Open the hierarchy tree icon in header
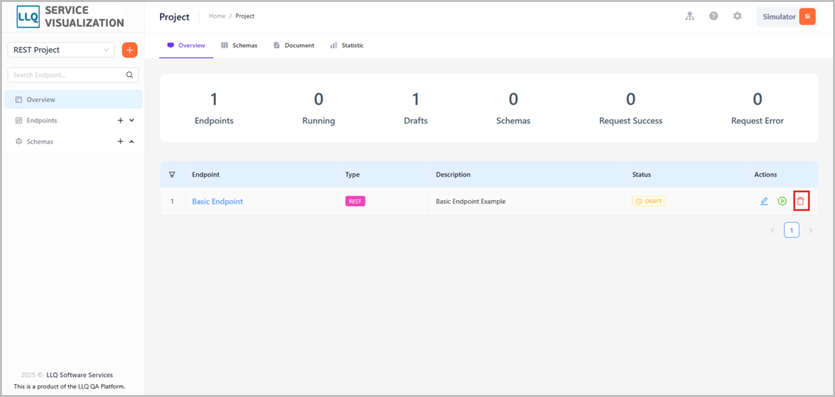Image resolution: width=835 pixels, height=397 pixels. point(690,16)
